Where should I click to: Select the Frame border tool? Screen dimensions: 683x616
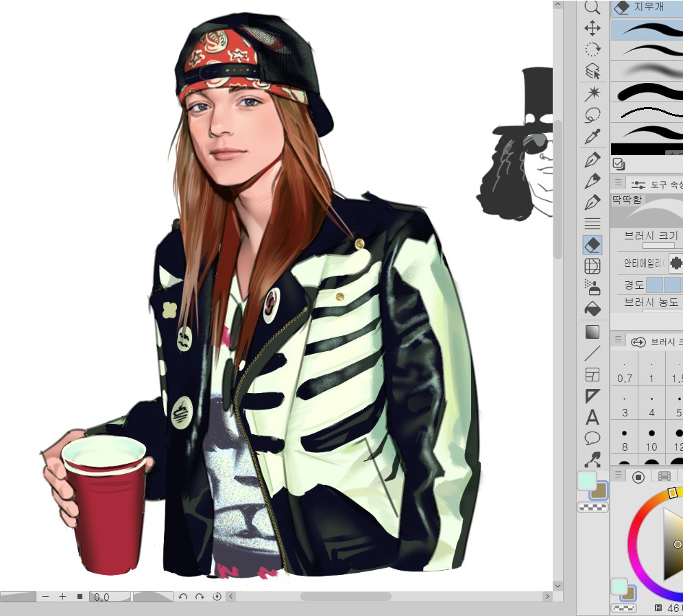[592, 375]
